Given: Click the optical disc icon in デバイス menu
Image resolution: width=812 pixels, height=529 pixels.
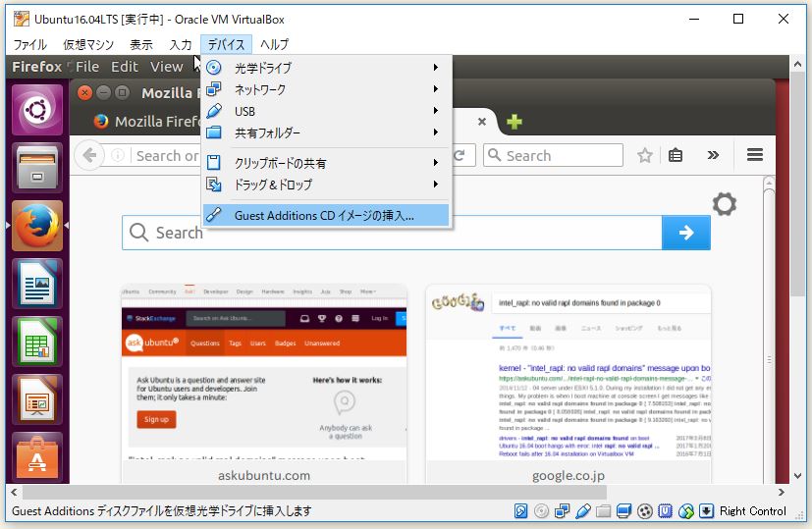Looking at the screenshot, I should (x=213, y=68).
